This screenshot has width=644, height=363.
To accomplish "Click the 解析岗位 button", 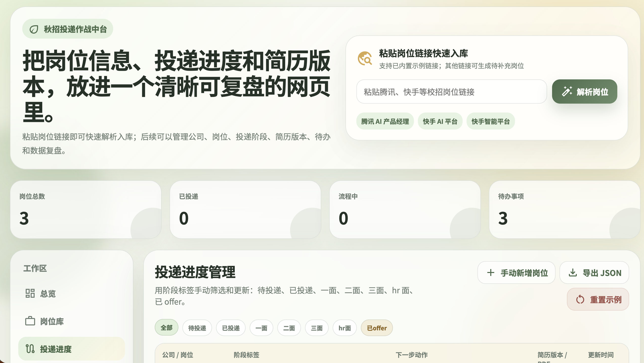I will 584,91.
